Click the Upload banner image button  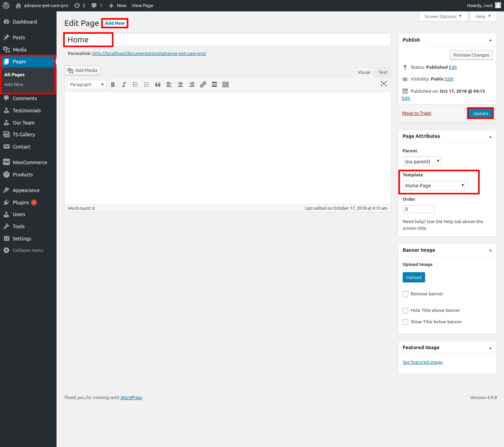[414, 277]
